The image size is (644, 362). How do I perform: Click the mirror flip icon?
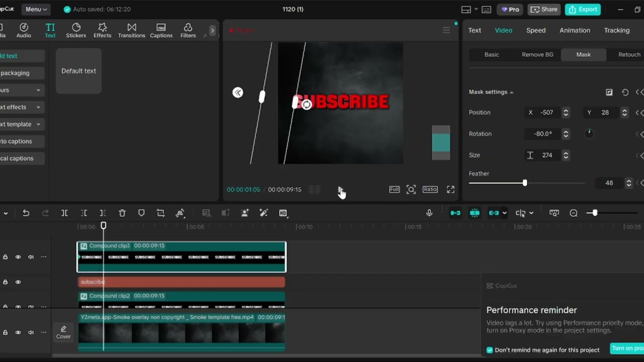pos(180,213)
